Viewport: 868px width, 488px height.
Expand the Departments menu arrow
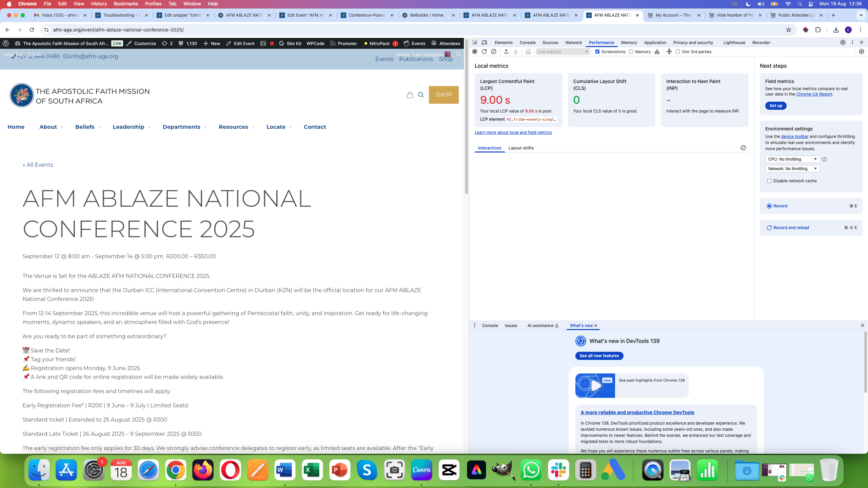(205, 127)
